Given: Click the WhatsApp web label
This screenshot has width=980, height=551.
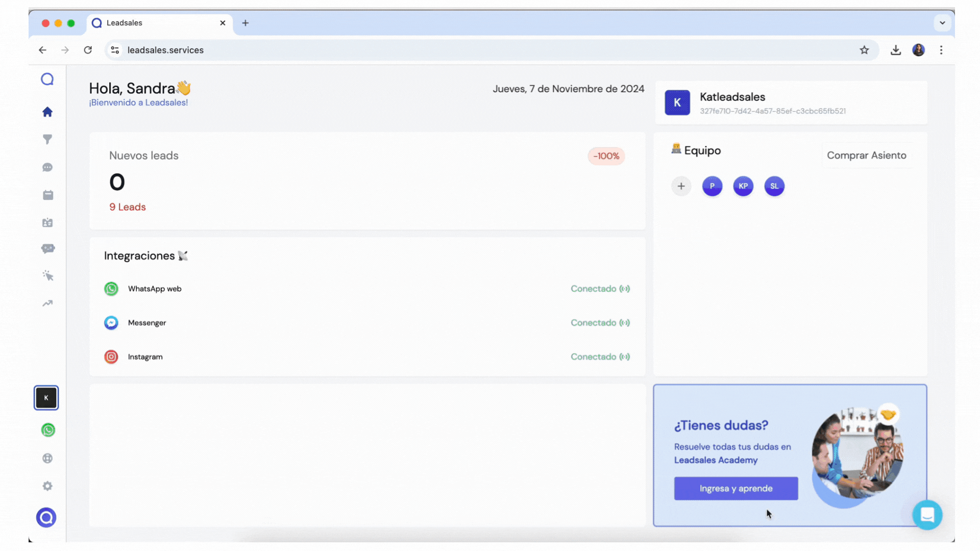Looking at the screenshot, I should [155, 289].
